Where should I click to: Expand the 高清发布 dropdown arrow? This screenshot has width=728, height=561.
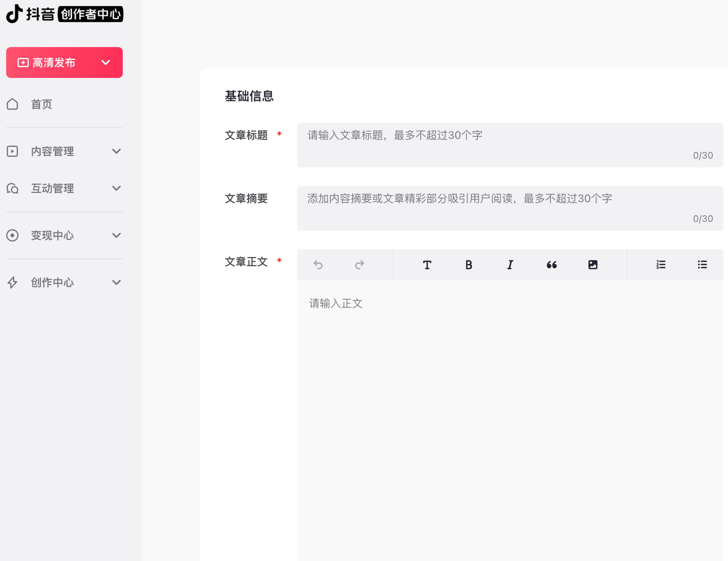point(106,63)
